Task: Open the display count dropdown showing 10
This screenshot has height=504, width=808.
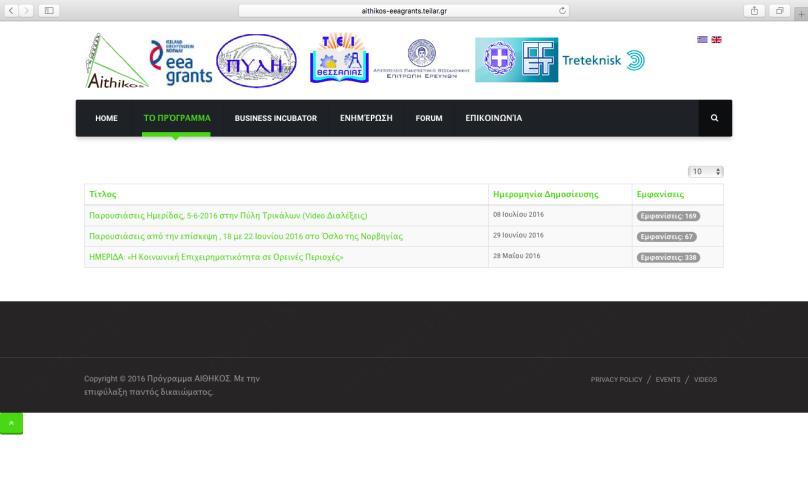Action: [705, 172]
